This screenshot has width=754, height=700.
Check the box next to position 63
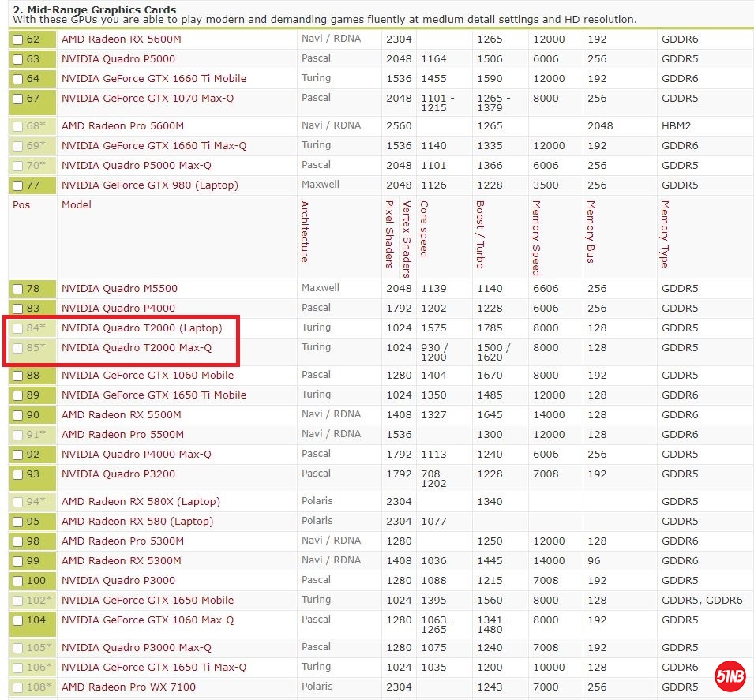point(18,60)
